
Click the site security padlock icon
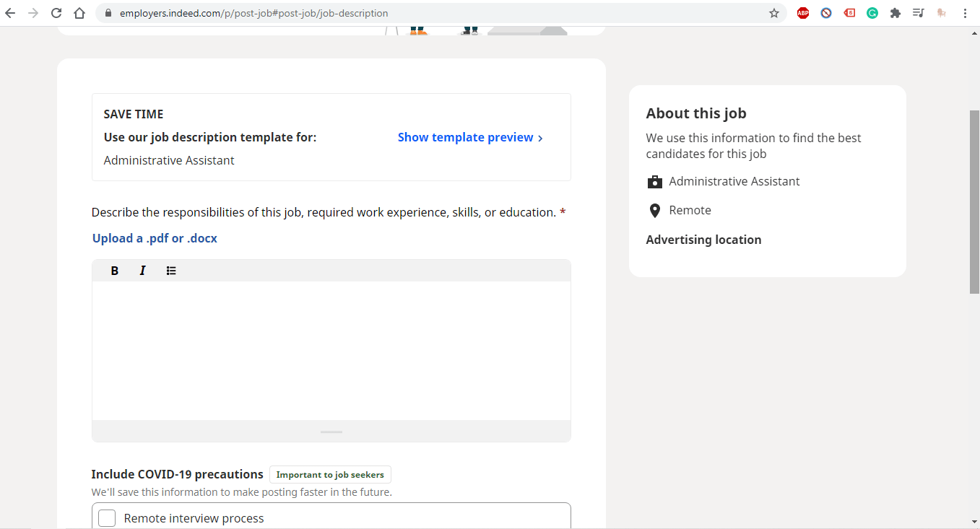click(x=107, y=12)
